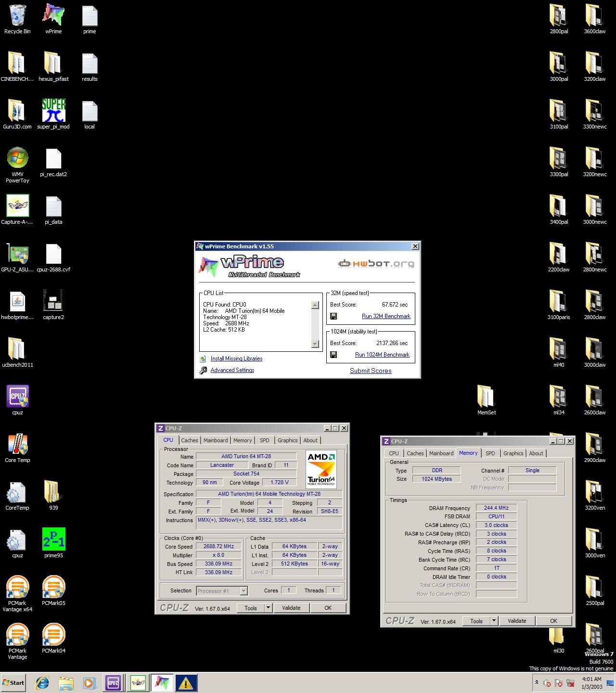Click Submit Scores in wPrime
Viewport: 616px width, 693px height.
tap(371, 371)
